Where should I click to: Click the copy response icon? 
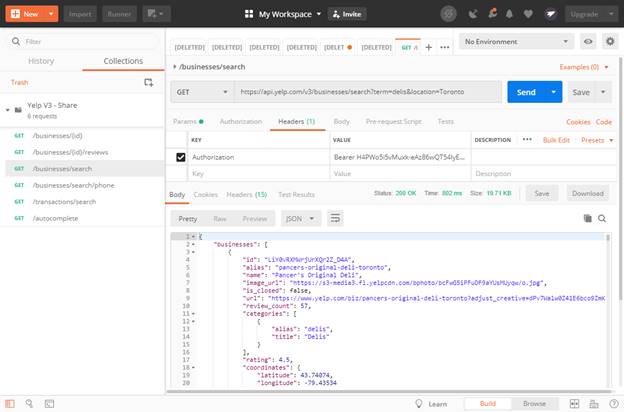587,218
